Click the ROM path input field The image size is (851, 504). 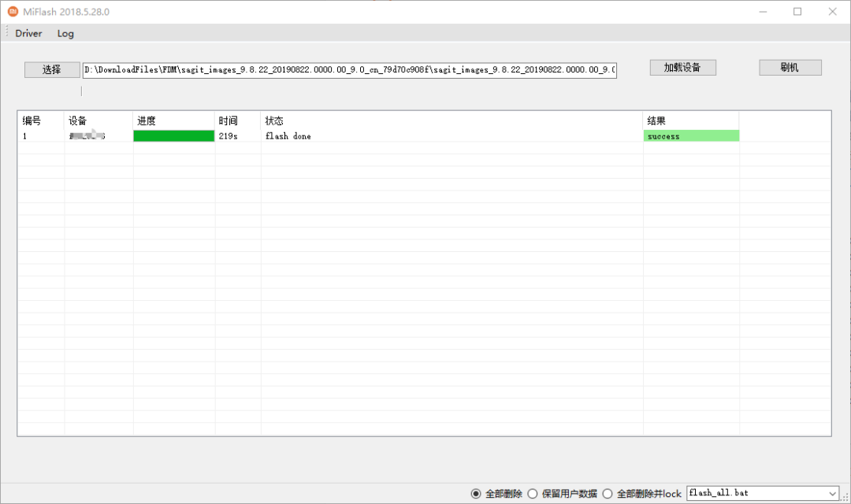click(x=350, y=69)
